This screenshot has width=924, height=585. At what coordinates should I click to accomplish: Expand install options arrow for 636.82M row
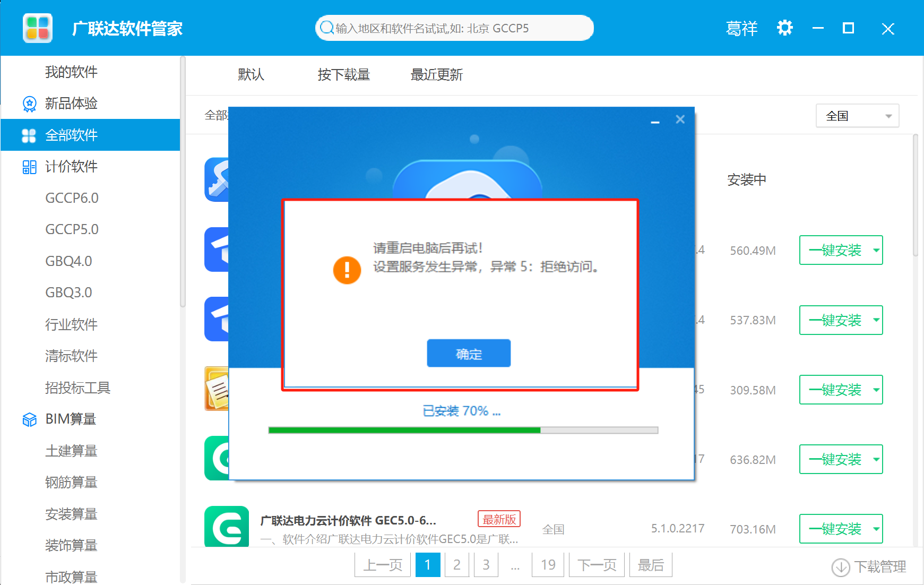[876, 459]
